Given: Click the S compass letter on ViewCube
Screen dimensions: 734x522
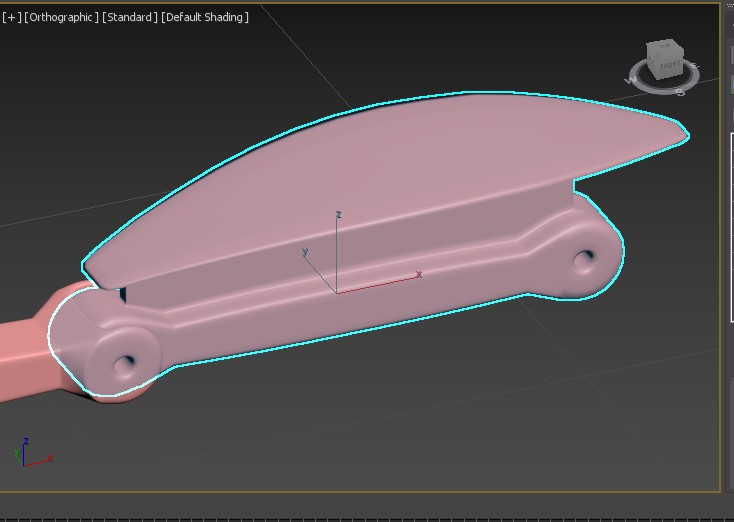Looking at the screenshot, I should coord(680,91).
